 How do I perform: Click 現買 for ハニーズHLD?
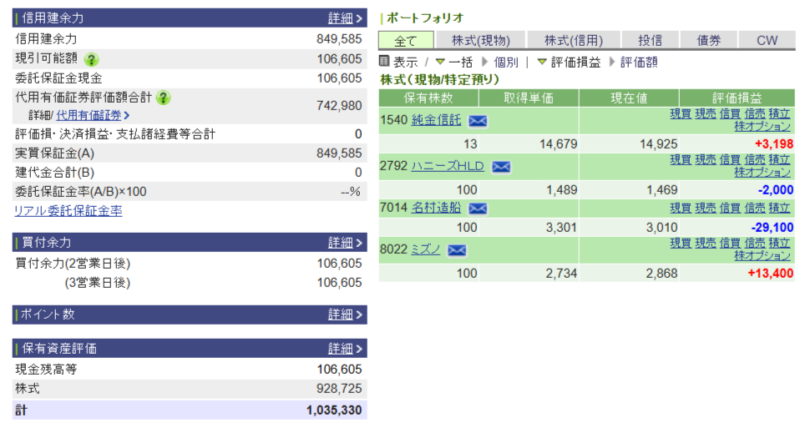[681, 160]
